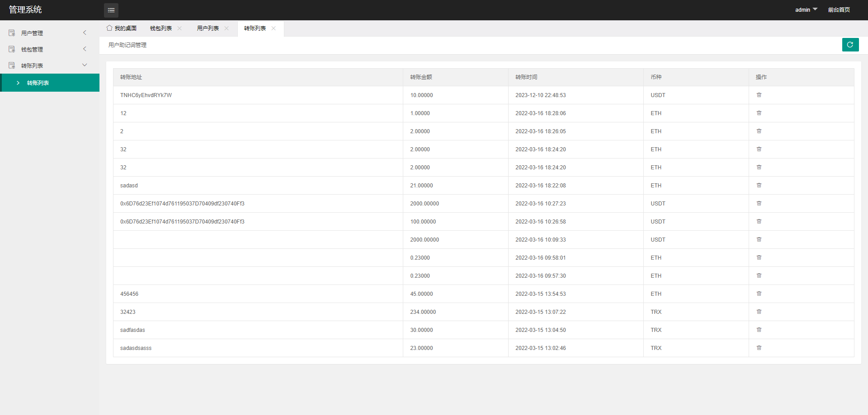Click the amount 234.00000
Screen dimensions: 868x415
tap(423, 312)
